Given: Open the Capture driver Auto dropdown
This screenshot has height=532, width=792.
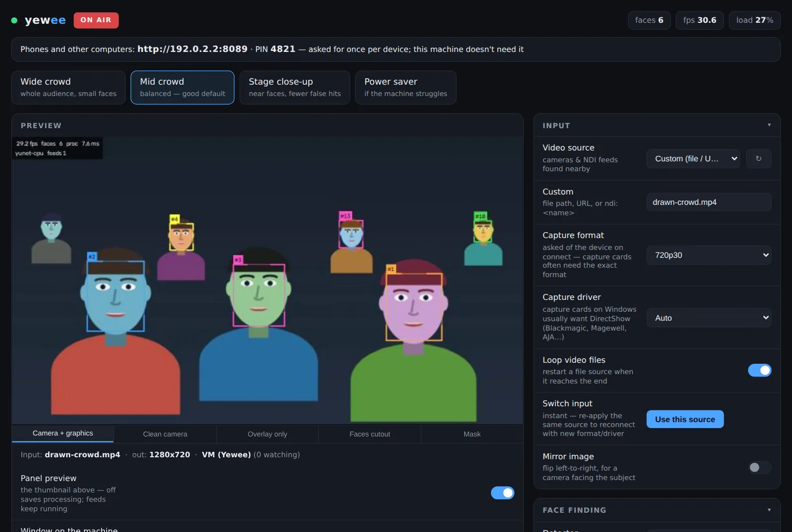Looking at the screenshot, I should point(709,318).
